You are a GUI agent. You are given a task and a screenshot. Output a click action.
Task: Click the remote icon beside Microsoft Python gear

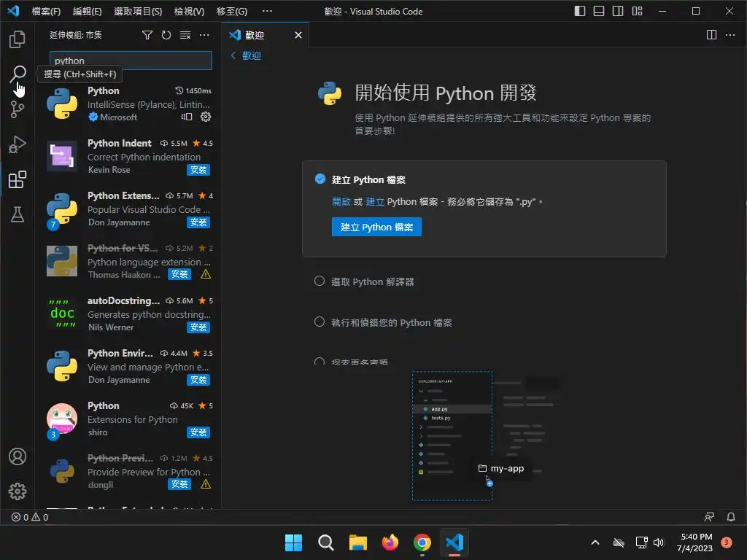[x=187, y=117]
